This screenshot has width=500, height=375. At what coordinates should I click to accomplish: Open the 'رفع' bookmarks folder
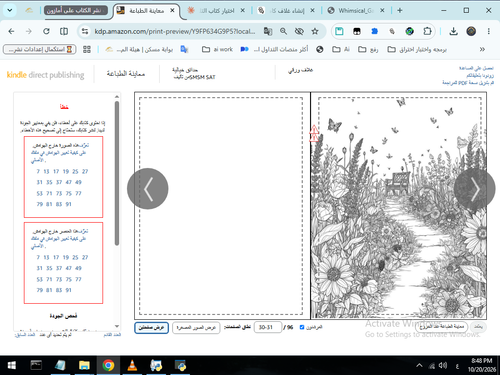(368, 49)
